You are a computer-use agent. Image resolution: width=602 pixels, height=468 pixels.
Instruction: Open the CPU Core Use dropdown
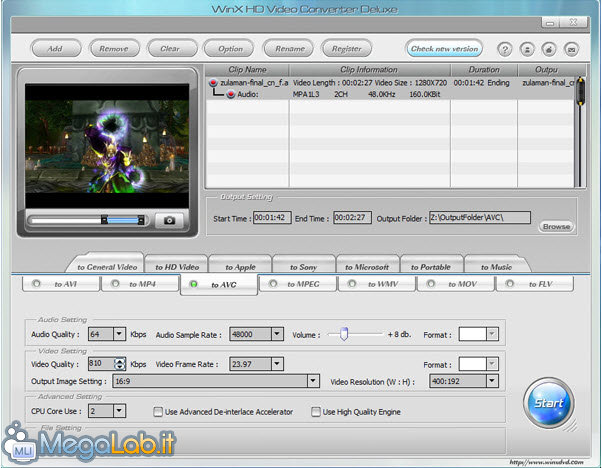119,411
